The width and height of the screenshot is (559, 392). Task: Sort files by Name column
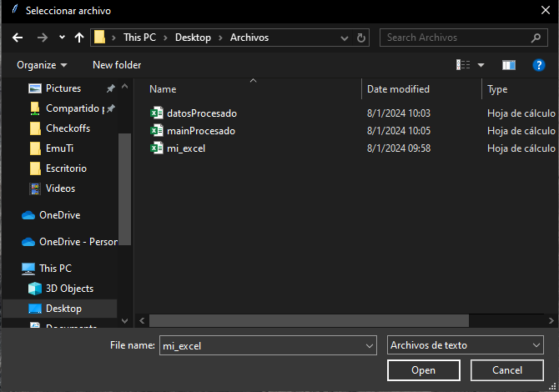[163, 89]
